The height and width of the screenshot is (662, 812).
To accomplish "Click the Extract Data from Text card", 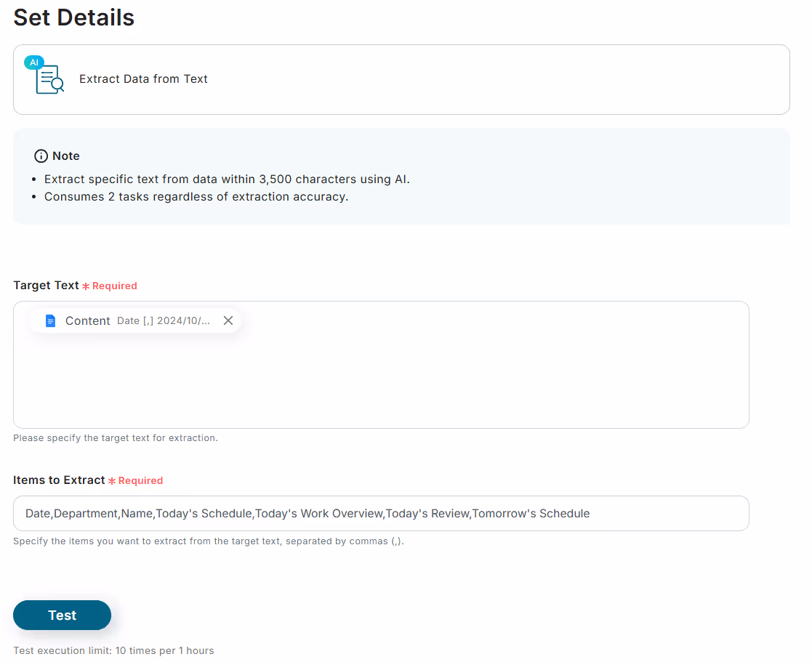I will tap(401, 79).
